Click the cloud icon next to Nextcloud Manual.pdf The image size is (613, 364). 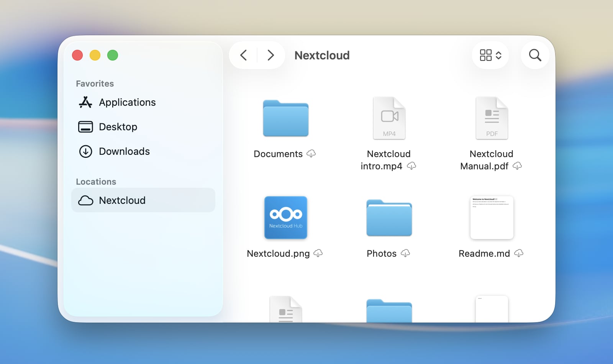(x=518, y=166)
